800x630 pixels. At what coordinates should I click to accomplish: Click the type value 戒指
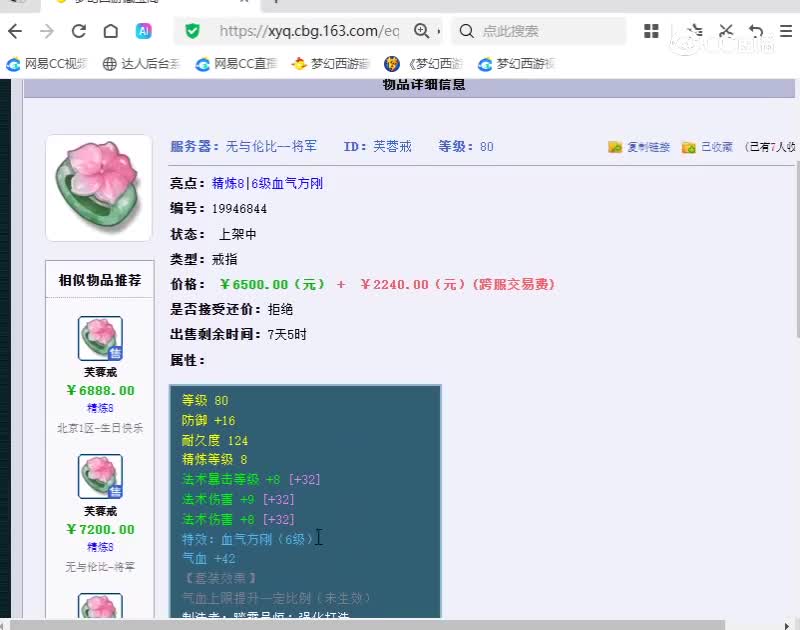click(224, 259)
